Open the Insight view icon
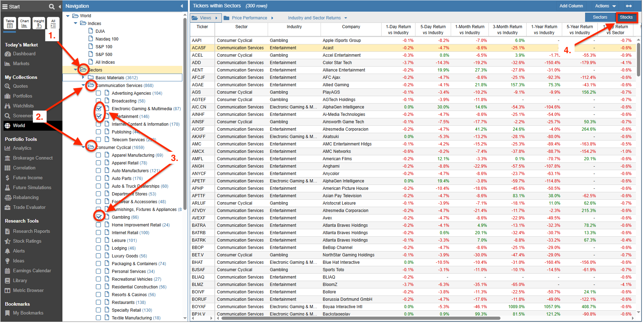This screenshot has width=644, height=324. (x=39, y=23)
